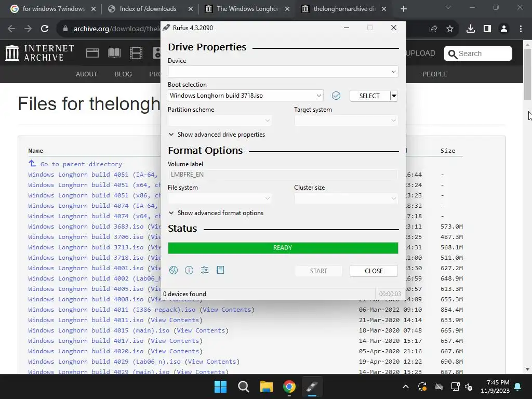Switch to The Windows Longhorn tab
Viewport: 532px width, 399px height.
pyautogui.click(x=248, y=9)
